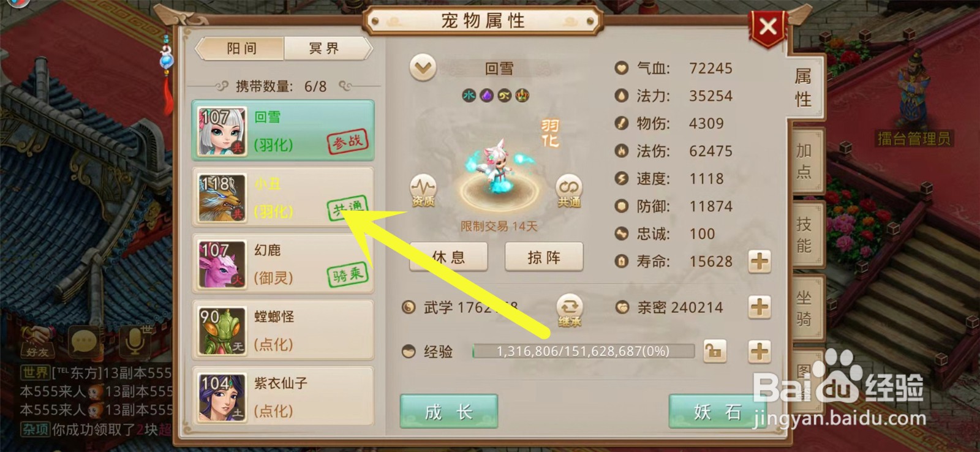
Task: Add lifespan with 寿命 plus button
Action: click(x=759, y=262)
